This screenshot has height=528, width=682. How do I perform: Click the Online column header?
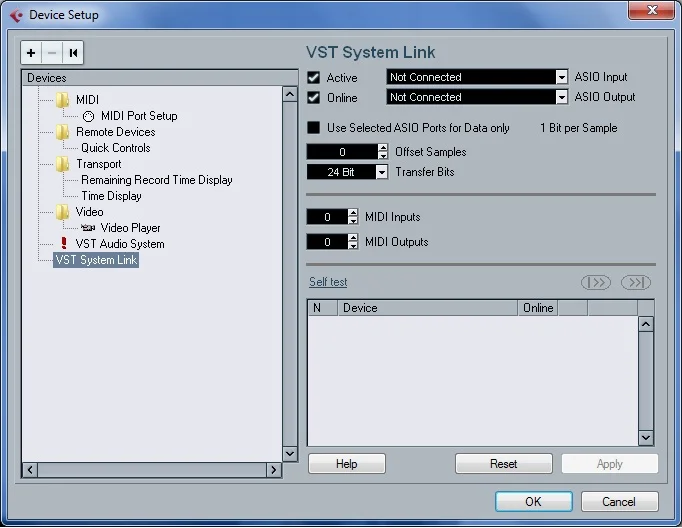click(538, 308)
